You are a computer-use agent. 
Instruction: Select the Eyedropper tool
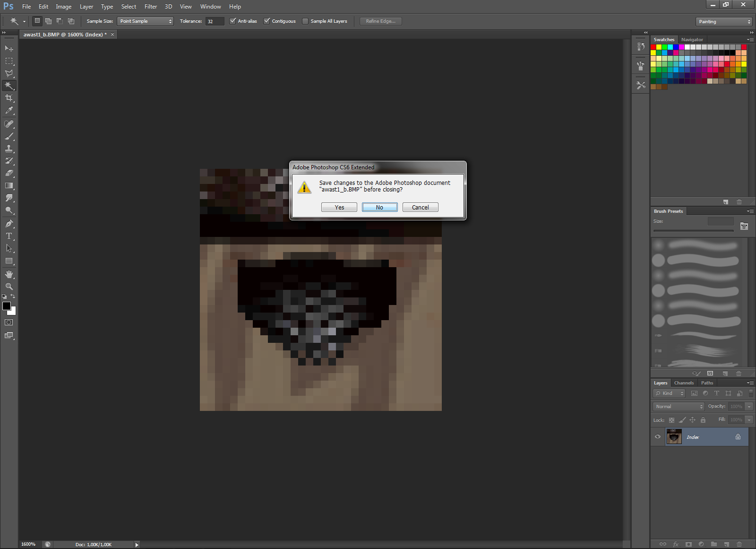click(9, 111)
